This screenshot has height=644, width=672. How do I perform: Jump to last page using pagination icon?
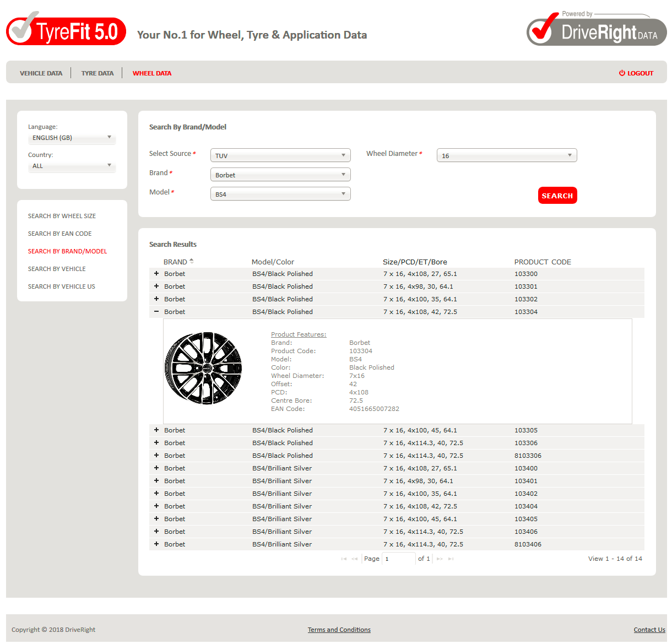point(450,558)
